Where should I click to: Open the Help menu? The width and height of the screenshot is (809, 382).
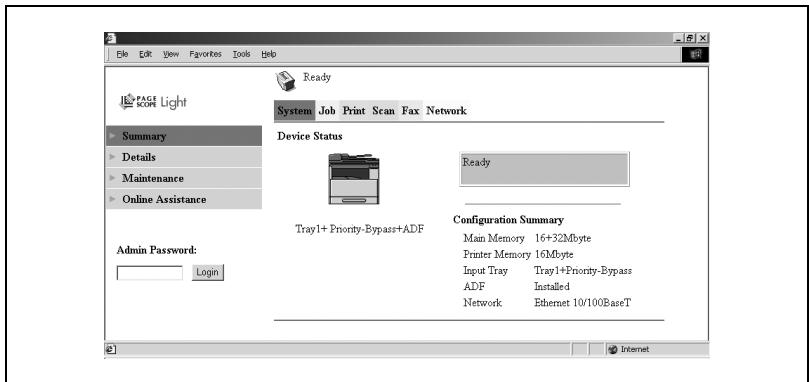[269, 54]
